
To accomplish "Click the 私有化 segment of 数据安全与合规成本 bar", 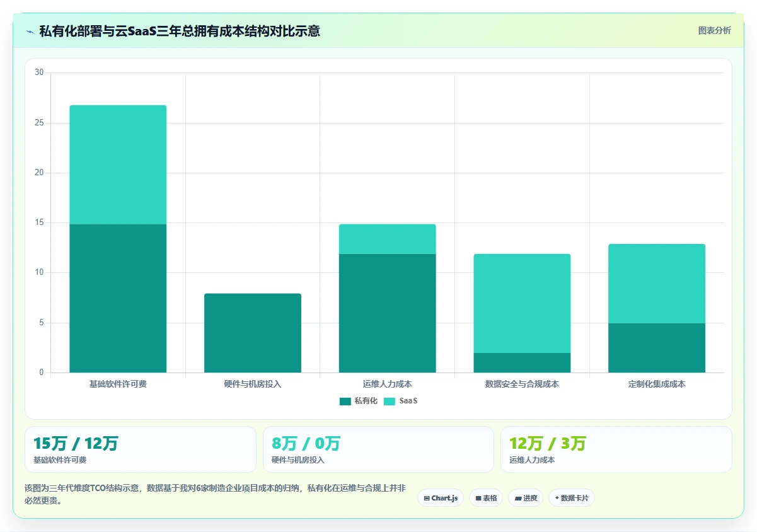I will pos(523,362).
